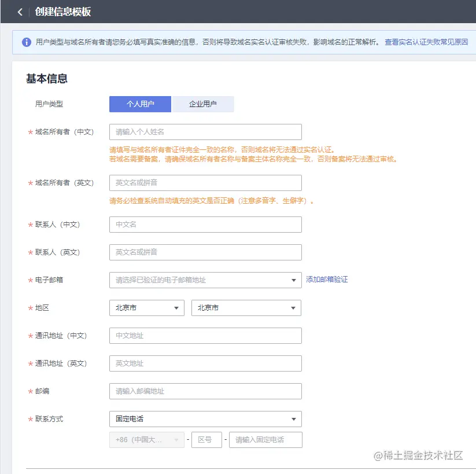Click the orange hint about 多音字、生僻字

[211, 201]
